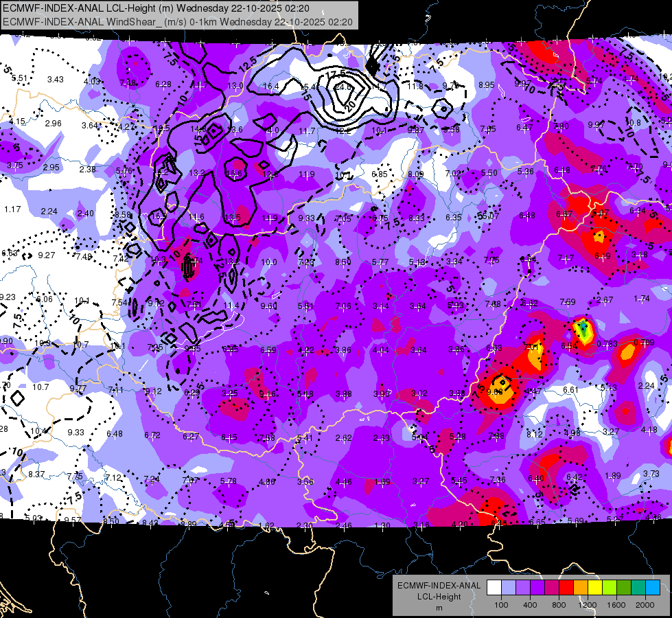Viewport: 672px width, 618px height.
Task: Click the '8.95' wind shear value
Action: click(487, 85)
